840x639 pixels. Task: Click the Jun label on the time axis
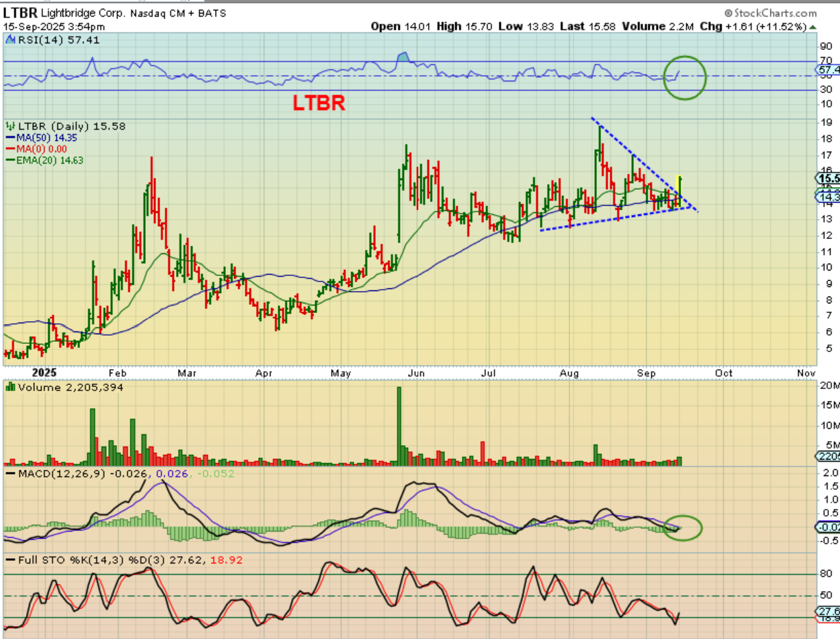click(417, 373)
